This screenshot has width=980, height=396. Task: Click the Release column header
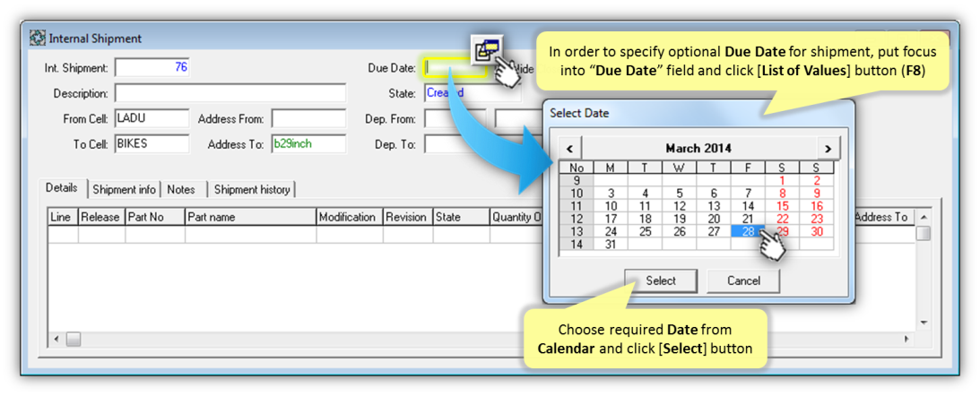[x=101, y=217]
